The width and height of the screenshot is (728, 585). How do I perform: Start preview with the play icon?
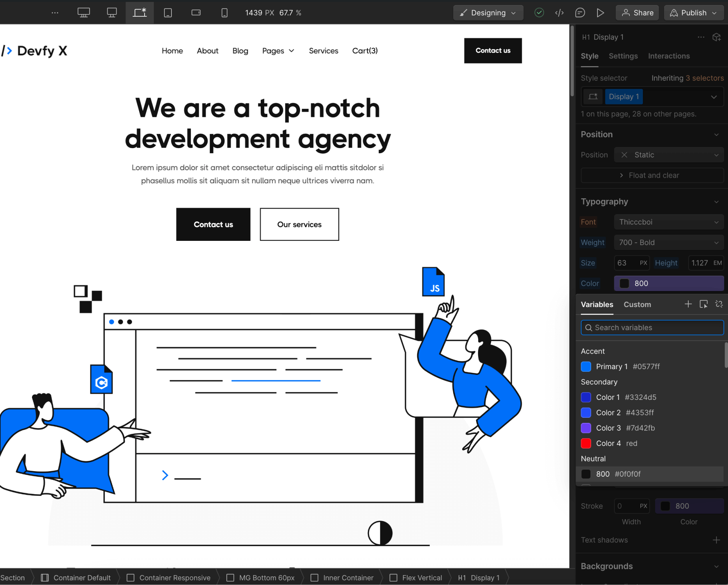point(601,12)
